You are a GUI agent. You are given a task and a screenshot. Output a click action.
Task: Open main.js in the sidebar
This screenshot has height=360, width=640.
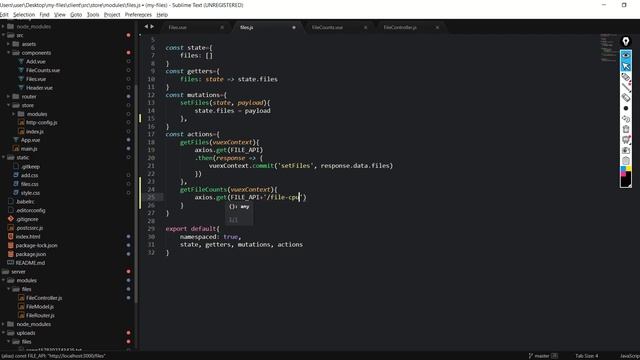29,149
